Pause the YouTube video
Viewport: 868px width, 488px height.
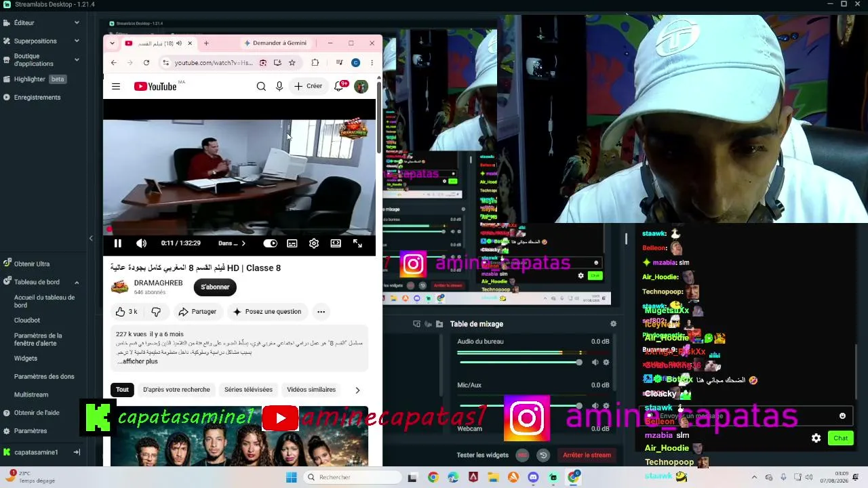pos(117,243)
